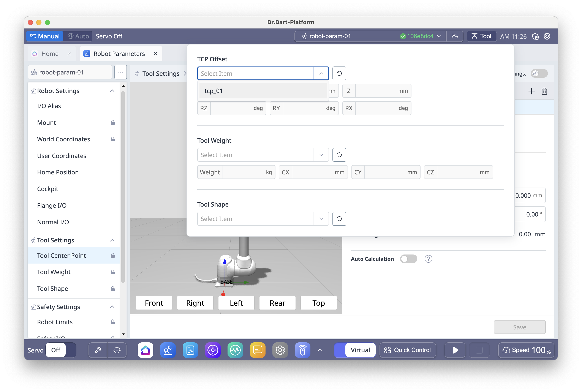Open the folder icon in top bar
The width and height of the screenshot is (582, 392).
point(454,36)
